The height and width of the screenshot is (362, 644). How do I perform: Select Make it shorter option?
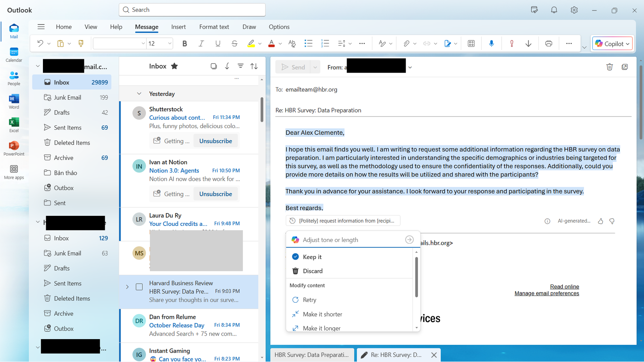[x=322, y=314]
